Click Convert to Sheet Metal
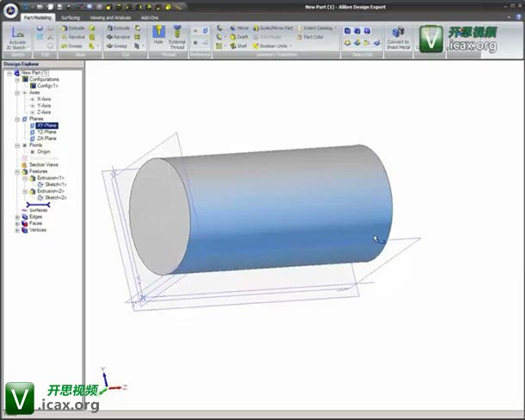The width and height of the screenshot is (525, 420). pos(398,38)
